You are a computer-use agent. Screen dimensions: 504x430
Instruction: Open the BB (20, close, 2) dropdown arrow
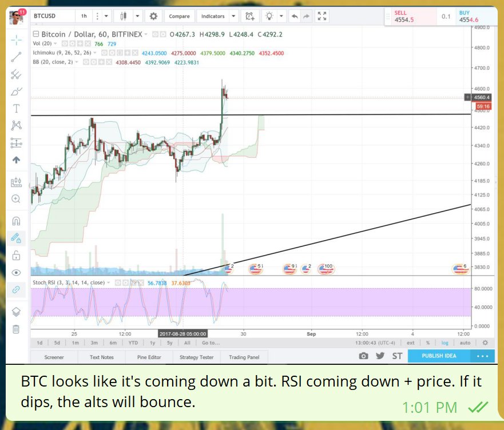tap(77, 62)
